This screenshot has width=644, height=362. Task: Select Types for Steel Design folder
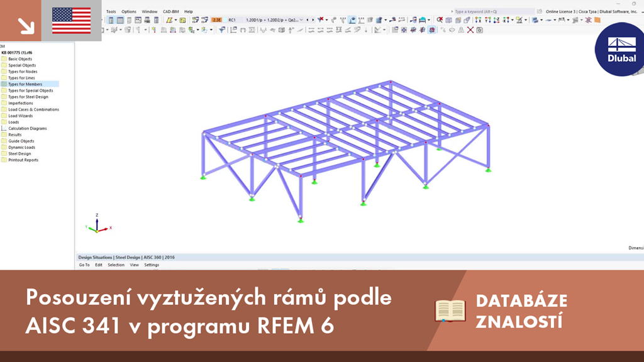tap(28, 97)
